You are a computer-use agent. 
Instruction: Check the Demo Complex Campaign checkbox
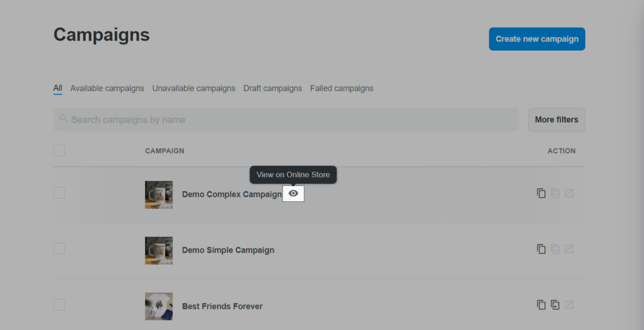click(59, 193)
